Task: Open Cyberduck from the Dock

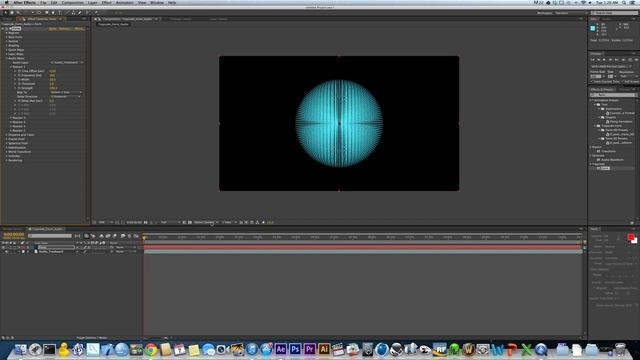Action: [64, 349]
